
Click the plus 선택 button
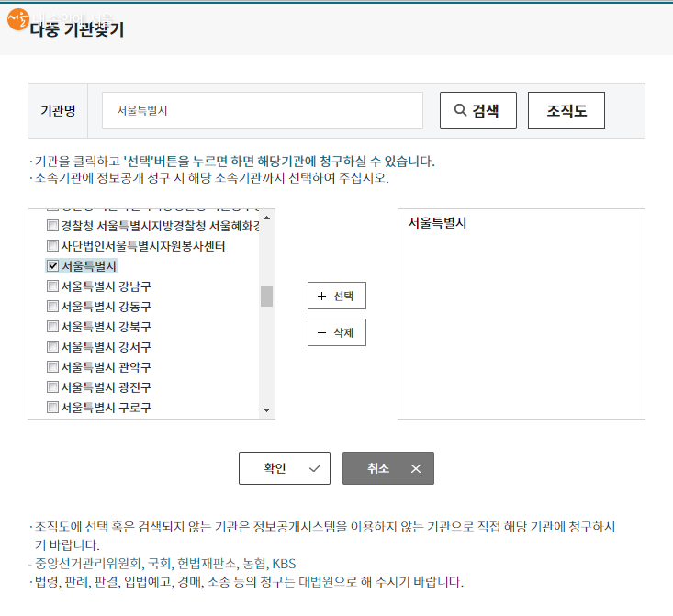click(x=336, y=296)
